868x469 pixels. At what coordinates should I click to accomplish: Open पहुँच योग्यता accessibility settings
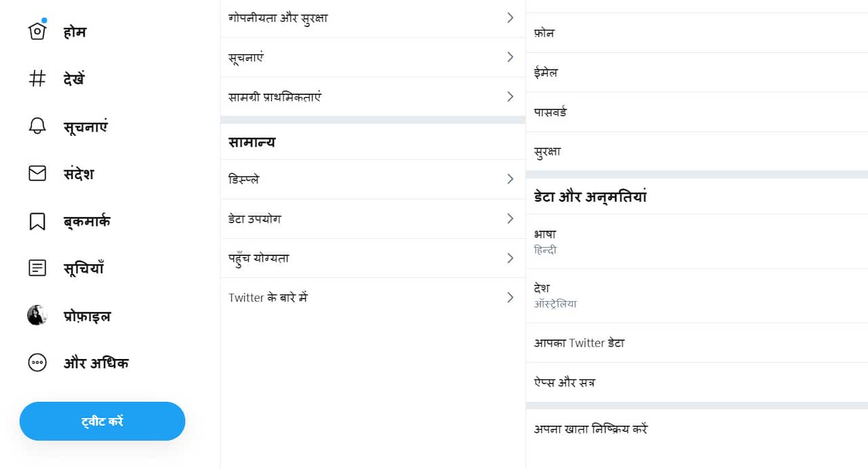373,258
